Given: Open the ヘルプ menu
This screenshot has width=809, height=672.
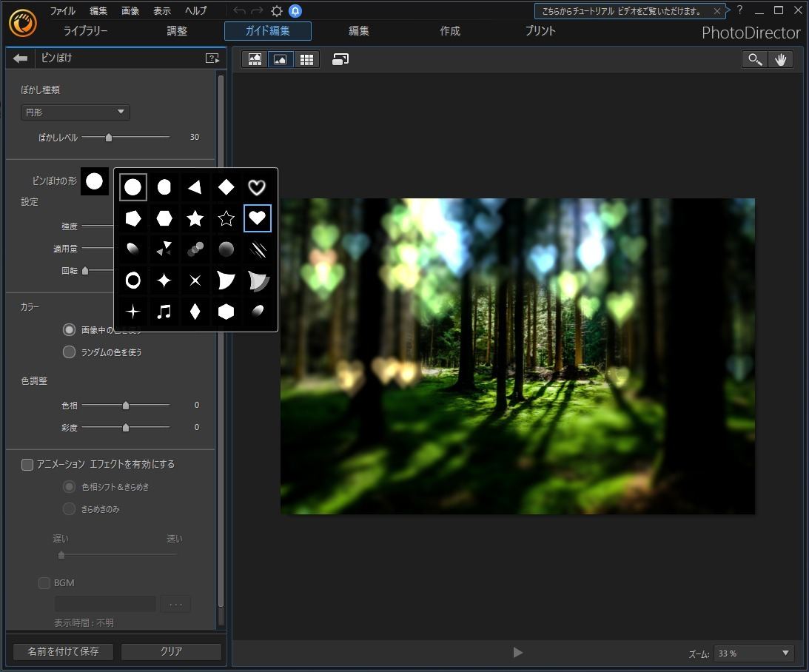Looking at the screenshot, I should pos(196,11).
